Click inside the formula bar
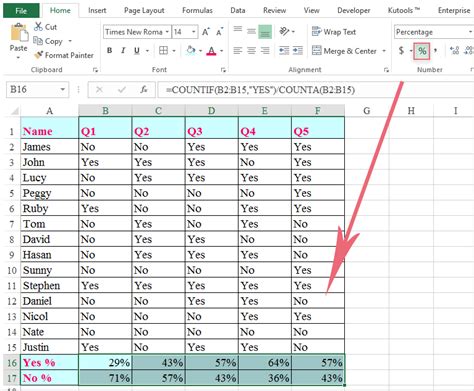Viewport: 474px width, 391px height. pos(316,90)
